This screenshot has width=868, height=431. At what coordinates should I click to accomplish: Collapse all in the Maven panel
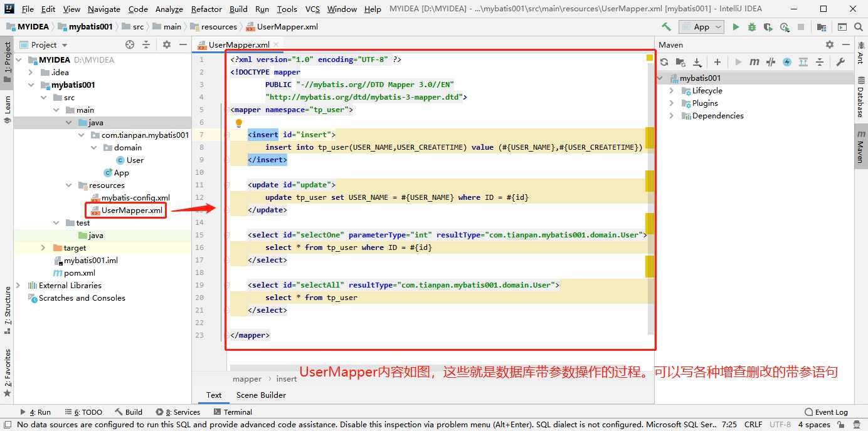[x=820, y=62]
